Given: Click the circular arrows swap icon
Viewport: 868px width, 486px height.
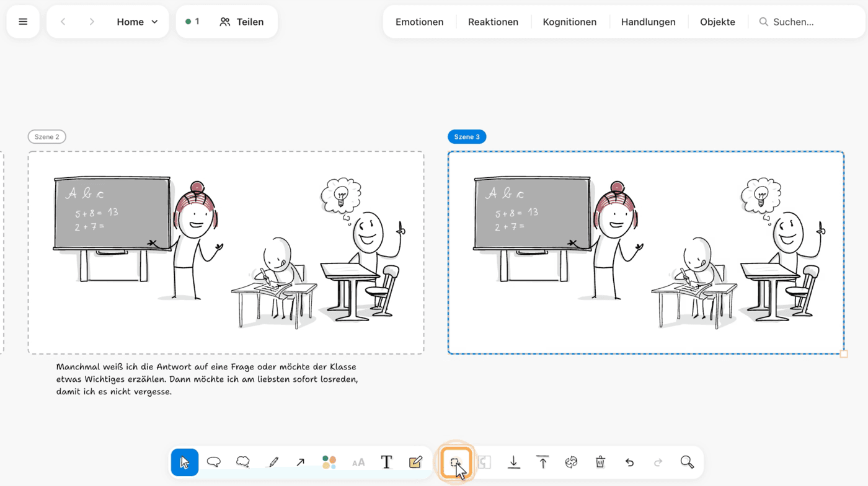Looking at the screenshot, I should tap(572, 462).
